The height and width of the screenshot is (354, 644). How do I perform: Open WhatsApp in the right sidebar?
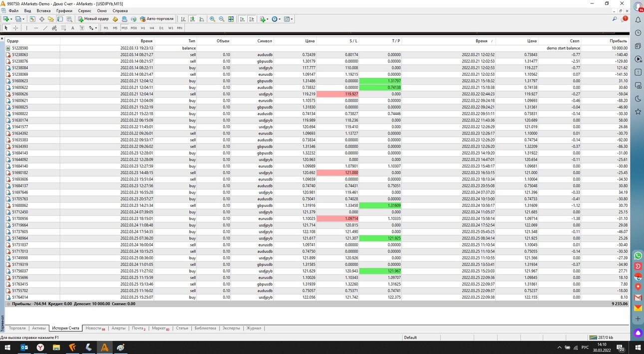(x=638, y=255)
